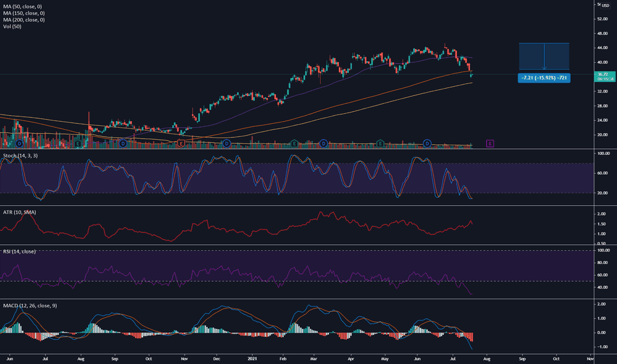Select the ATR (10, SMA) indicator title
This screenshot has height=364, width=617.
pyautogui.click(x=20, y=212)
